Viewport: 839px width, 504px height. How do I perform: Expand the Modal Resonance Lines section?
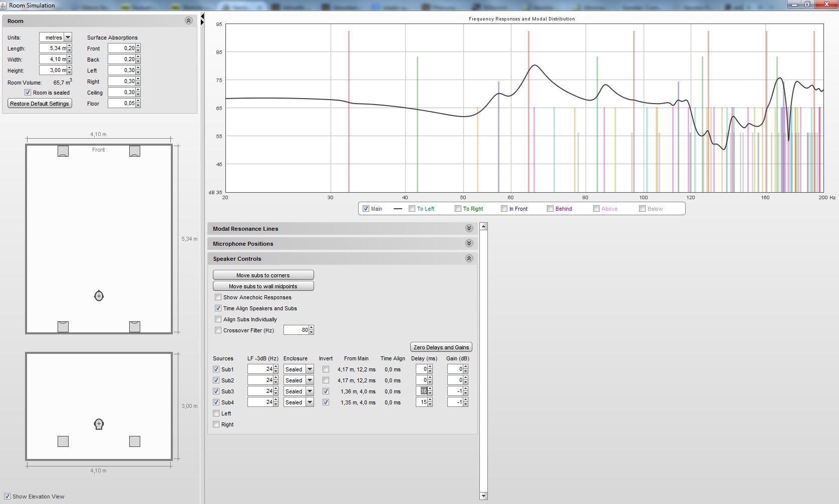click(469, 229)
